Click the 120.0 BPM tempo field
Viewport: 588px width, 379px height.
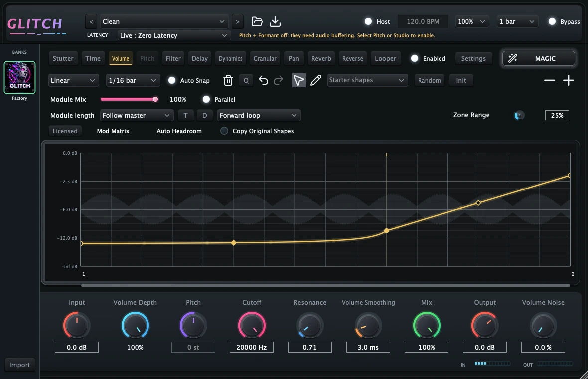click(423, 22)
